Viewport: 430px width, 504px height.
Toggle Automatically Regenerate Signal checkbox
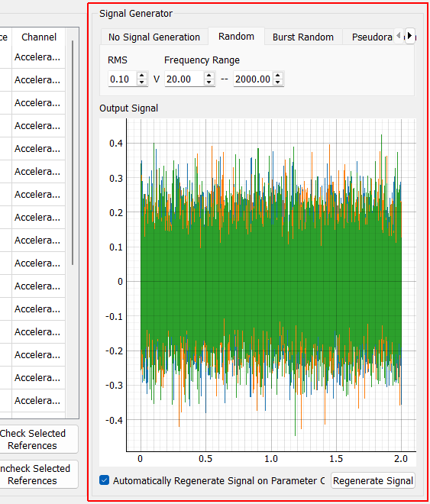[x=104, y=480]
